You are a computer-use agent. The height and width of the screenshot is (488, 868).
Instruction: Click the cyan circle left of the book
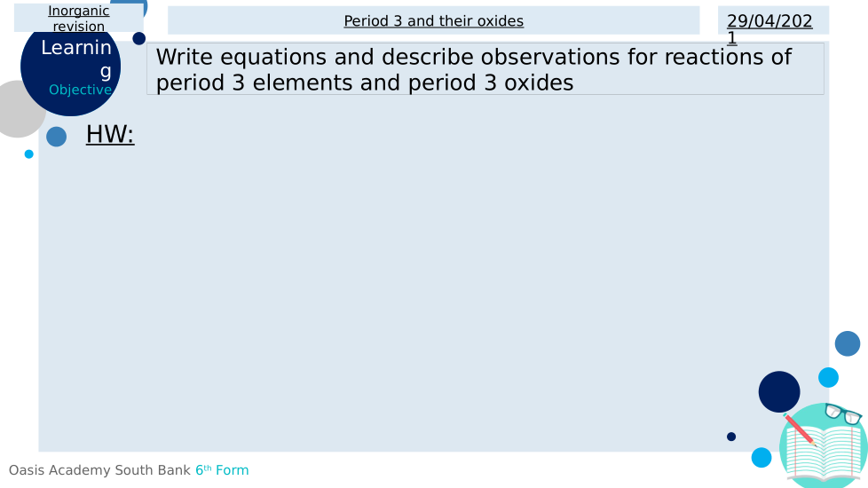point(761,458)
